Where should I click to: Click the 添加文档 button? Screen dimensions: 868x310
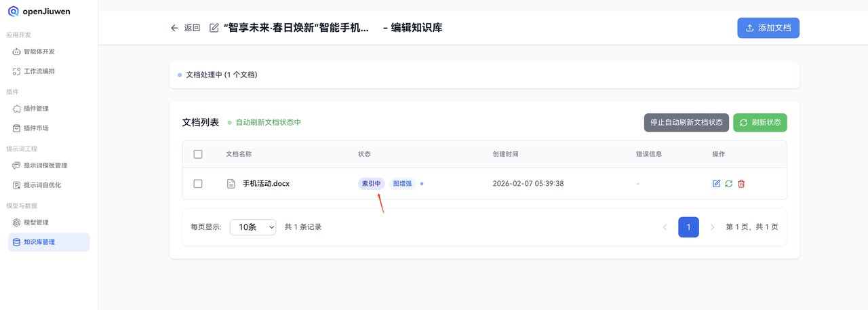(768, 28)
